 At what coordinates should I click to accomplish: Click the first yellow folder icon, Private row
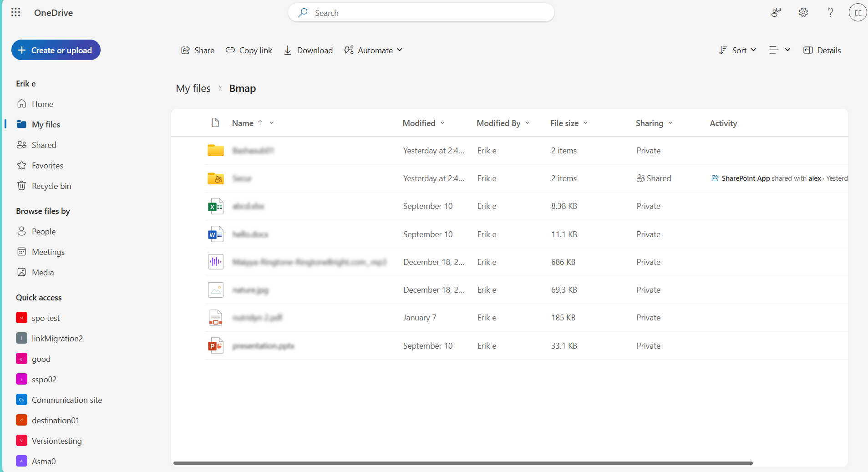click(x=216, y=150)
